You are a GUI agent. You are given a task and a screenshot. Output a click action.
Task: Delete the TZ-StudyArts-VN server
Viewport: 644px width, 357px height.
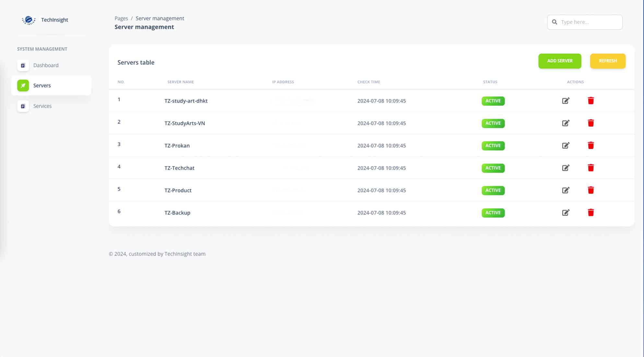pyautogui.click(x=591, y=123)
